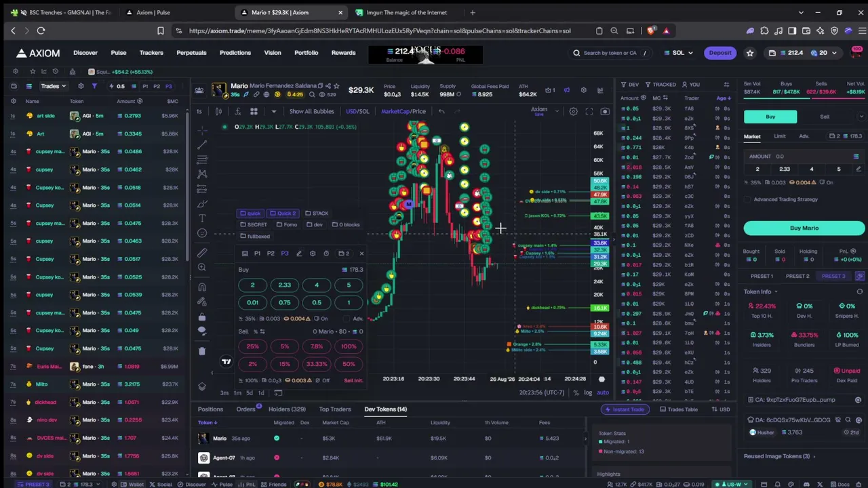Viewport: 868px width, 488px height.
Task: Select PRESET 2 in trade panel
Action: (797, 277)
